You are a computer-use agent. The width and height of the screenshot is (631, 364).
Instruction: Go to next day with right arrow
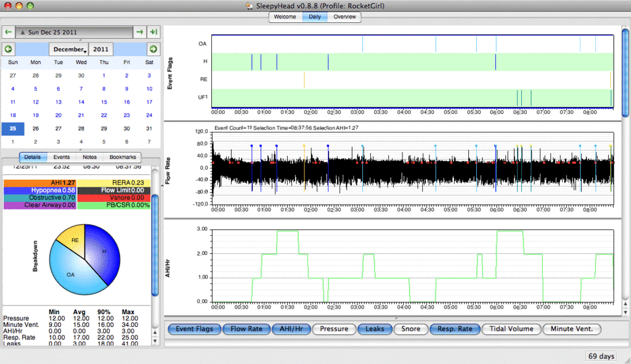click(x=140, y=32)
